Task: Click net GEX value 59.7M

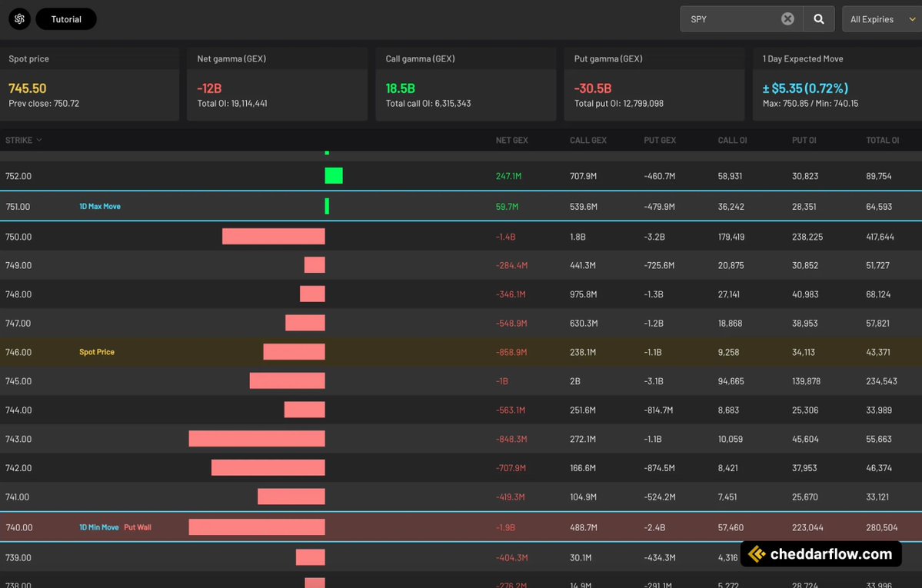Action: 507,207
